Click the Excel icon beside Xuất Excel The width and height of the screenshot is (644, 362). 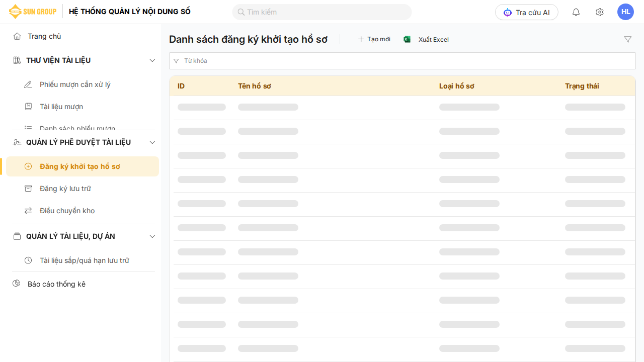[x=407, y=39]
